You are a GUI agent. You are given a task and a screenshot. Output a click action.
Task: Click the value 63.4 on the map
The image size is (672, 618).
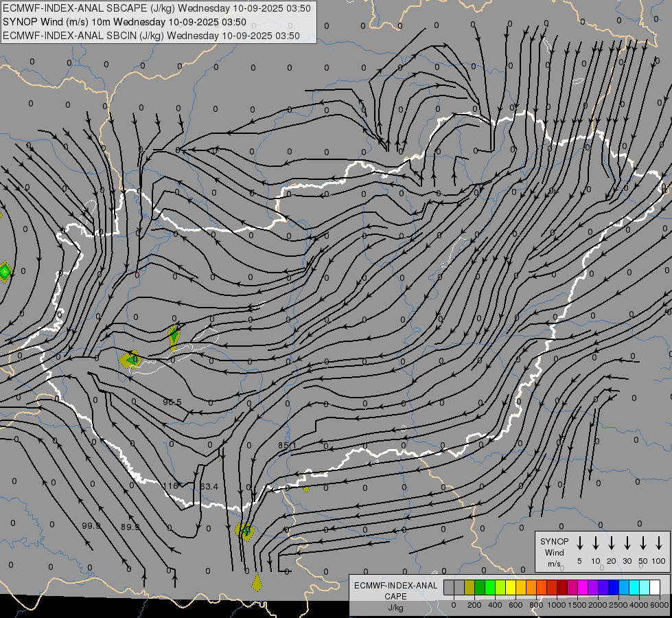pos(209,486)
